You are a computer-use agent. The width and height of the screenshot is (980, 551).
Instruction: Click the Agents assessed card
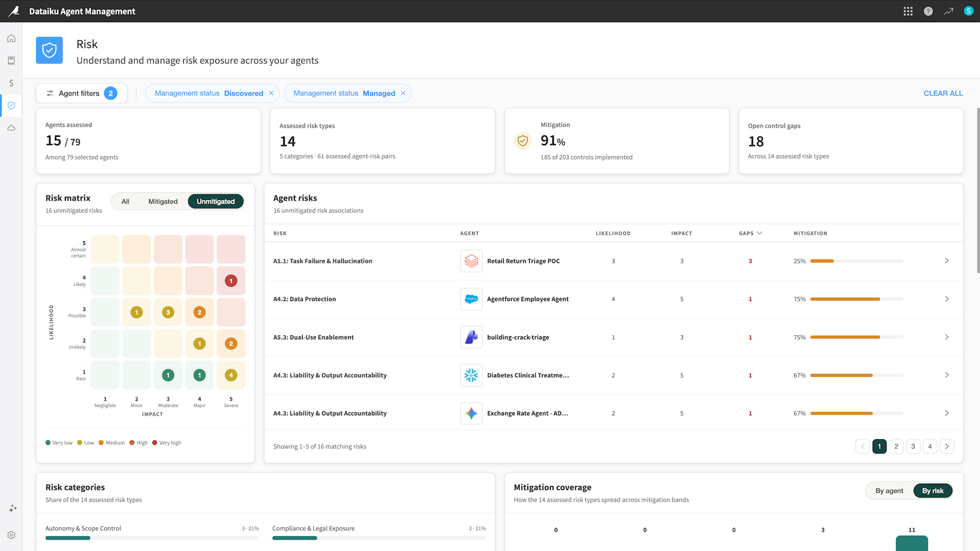coord(149,141)
